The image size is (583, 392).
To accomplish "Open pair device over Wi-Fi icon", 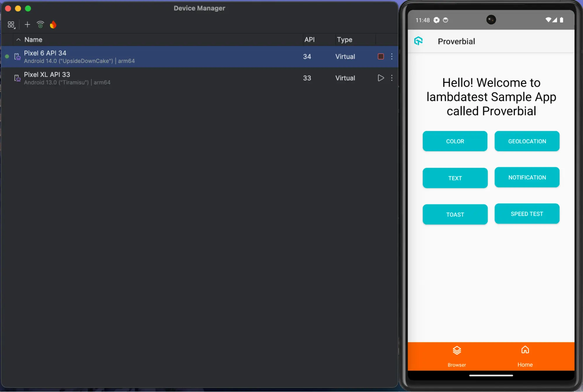I will [40, 25].
